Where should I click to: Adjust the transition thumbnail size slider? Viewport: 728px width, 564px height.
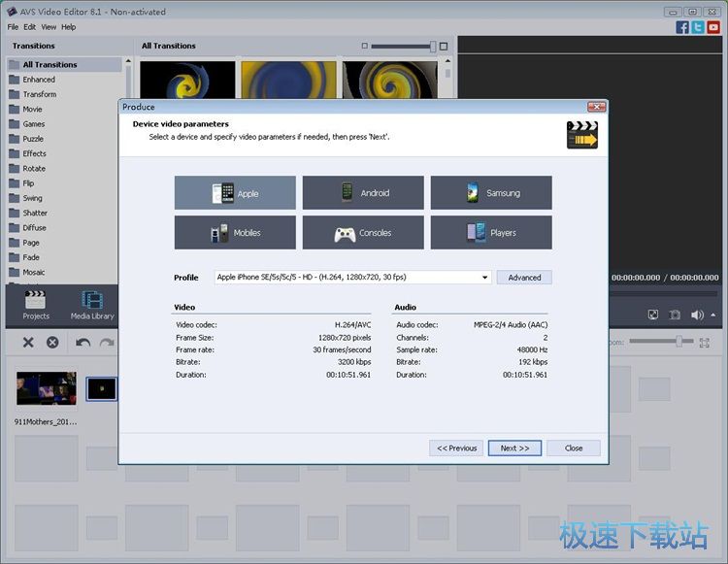point(433,46)
